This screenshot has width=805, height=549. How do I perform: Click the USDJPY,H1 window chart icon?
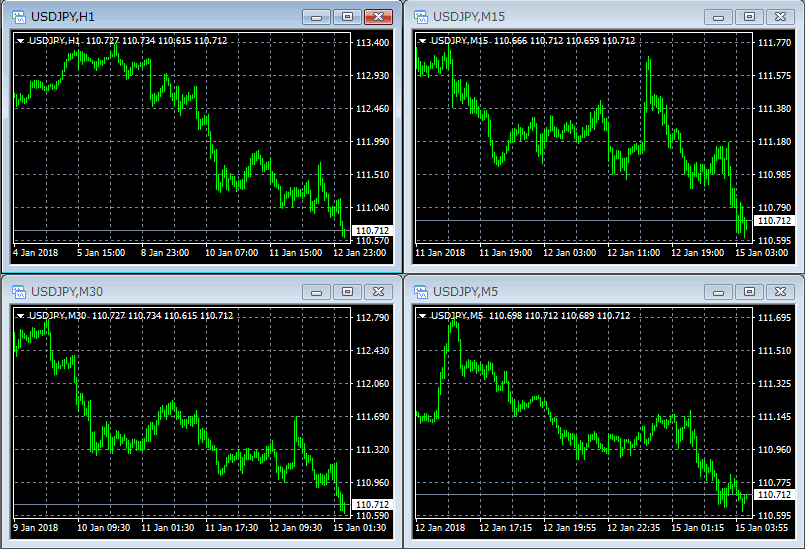coord(19,17)
